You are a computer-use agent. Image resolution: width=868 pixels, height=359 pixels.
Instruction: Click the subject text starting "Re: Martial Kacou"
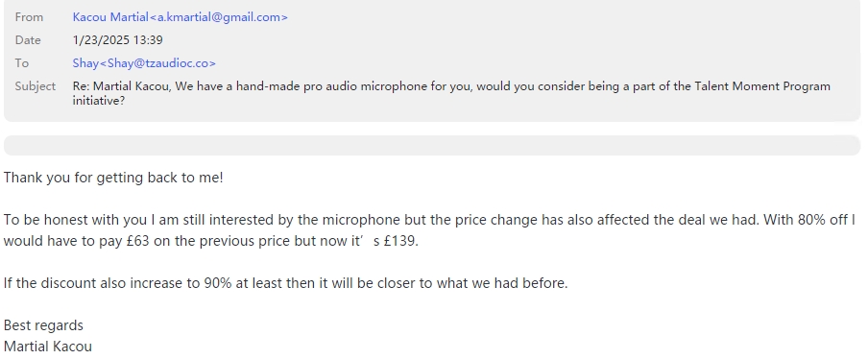451,93
